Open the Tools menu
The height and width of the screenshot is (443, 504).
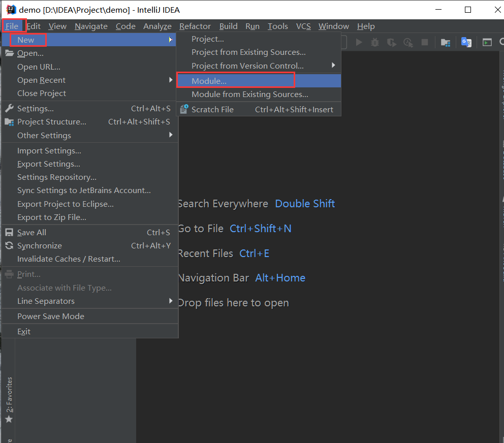click(x=278, y=26)
